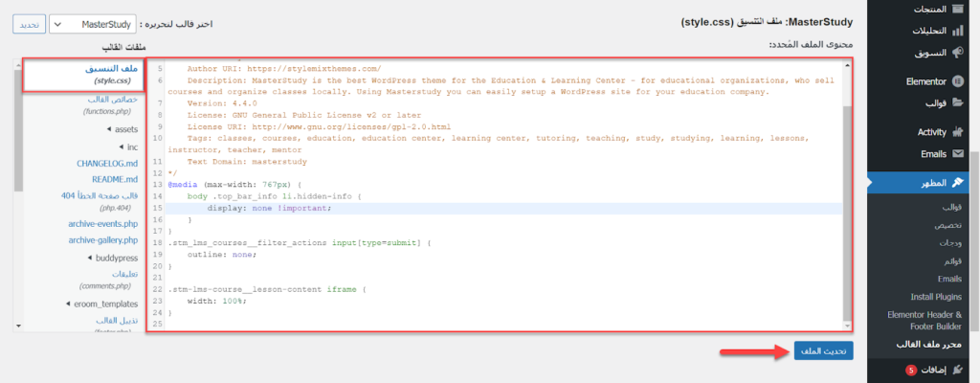Click the Plugins (إضافات) plug icon
Screen dimensions: 980x383
coord(957,370)
